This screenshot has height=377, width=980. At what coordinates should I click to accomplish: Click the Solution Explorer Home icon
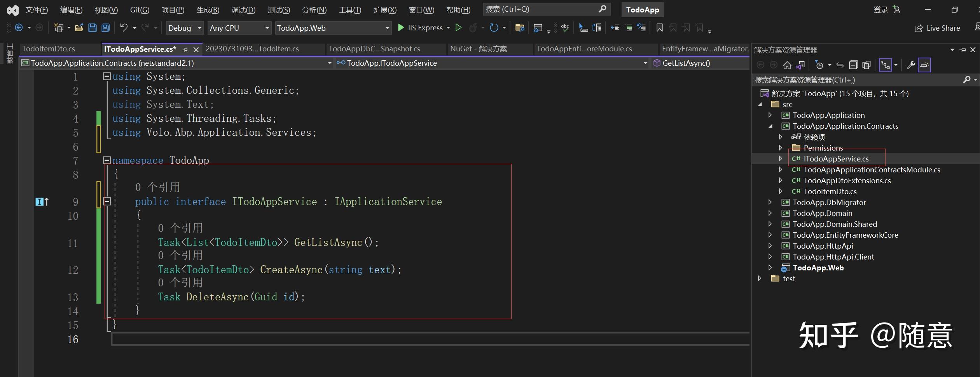[787, 65]
